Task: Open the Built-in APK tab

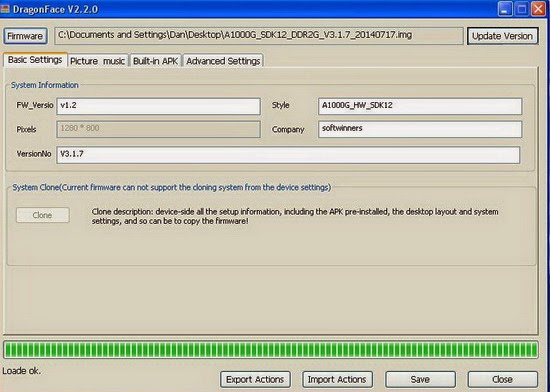Action: 155,61
